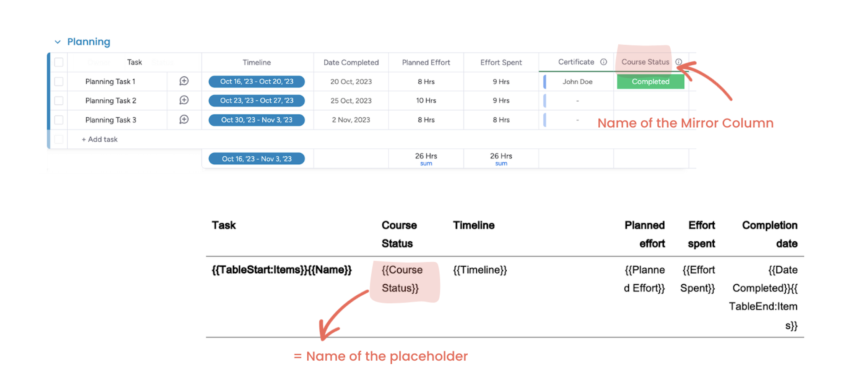Click the Date Completed column header
The height and width of the screenshot is (392, 868).
351,62
